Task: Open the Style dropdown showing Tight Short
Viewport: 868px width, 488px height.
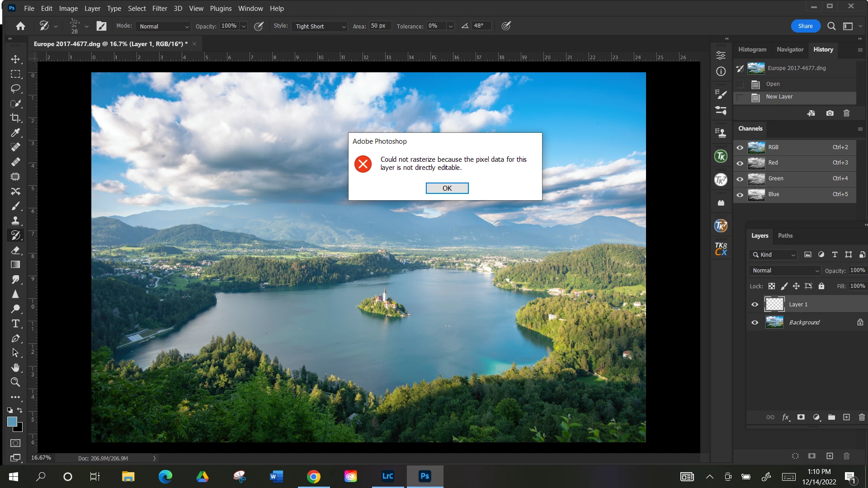Action: (x=320, y=26)
